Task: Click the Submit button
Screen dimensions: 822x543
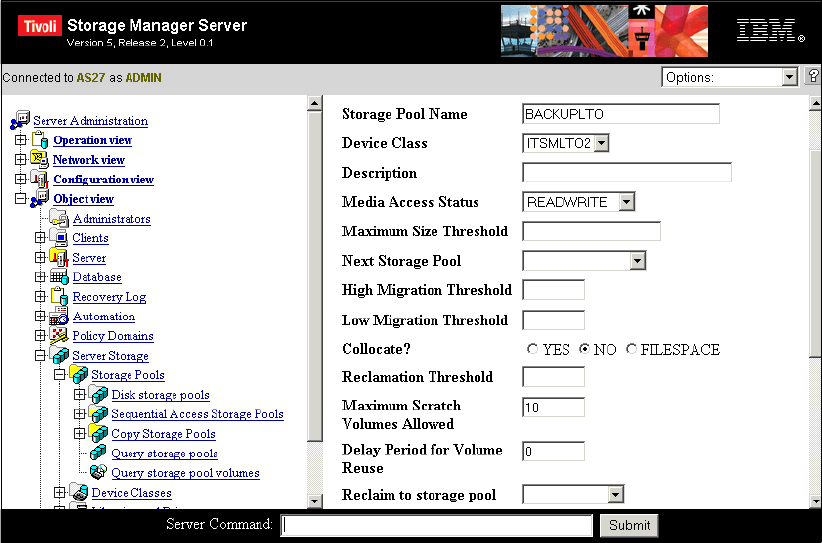Action: pyautogui.click(x=629, y=525)
